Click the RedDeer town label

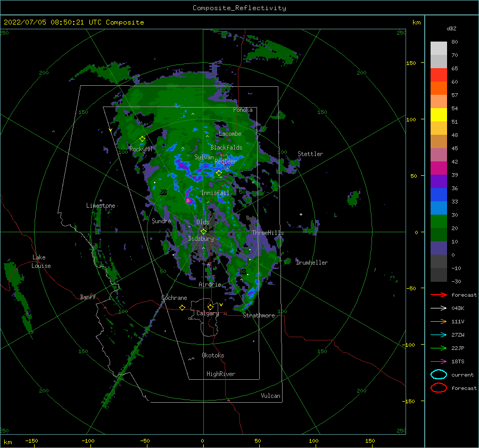pos(226,161)
